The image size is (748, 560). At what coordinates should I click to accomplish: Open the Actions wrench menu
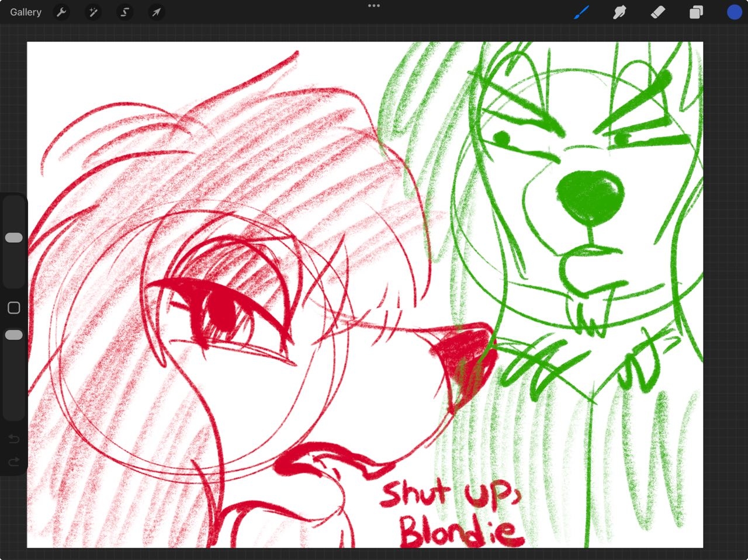pyautogui.click(x=61, y=12)
